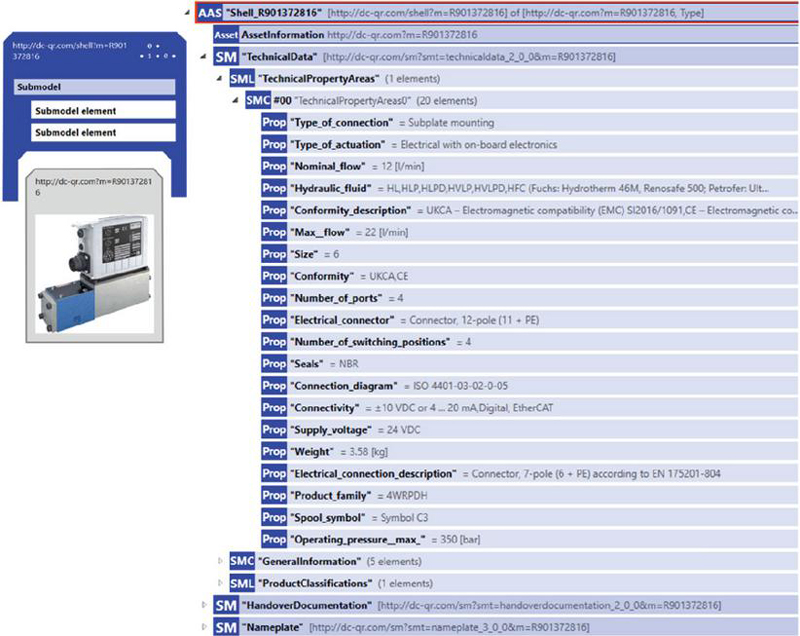800x636 pixels.
Task: Click the SML icon of TechnicalPropertyAreas
Action: [x=242, y=79]
